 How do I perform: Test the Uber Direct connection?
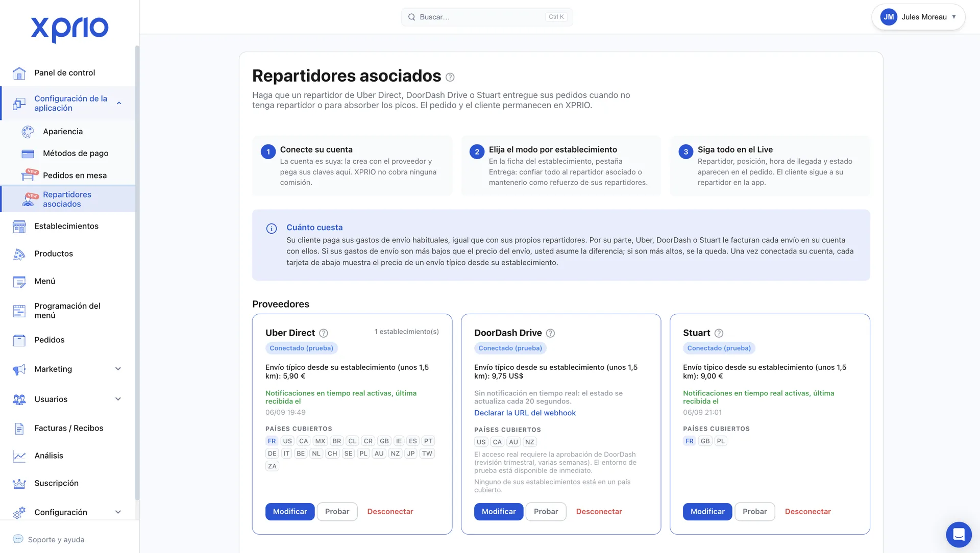coord(337,512)
